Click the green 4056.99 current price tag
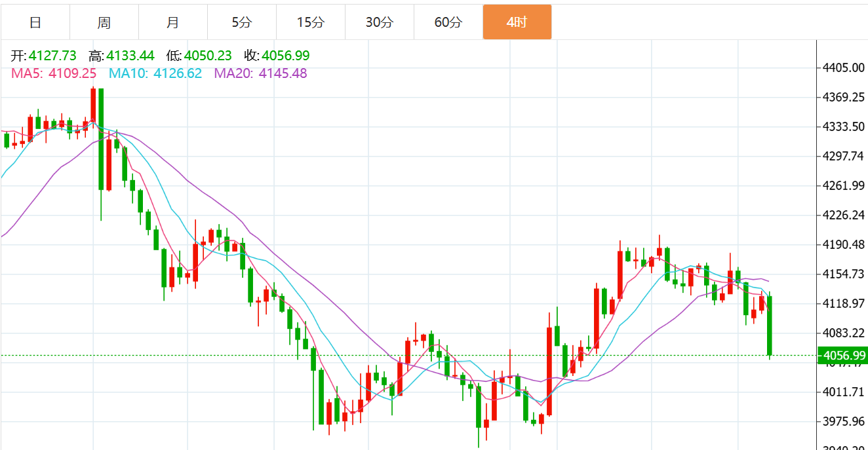Image resolution: width=868 pixels, height=450 pixels. click(843, 356)
